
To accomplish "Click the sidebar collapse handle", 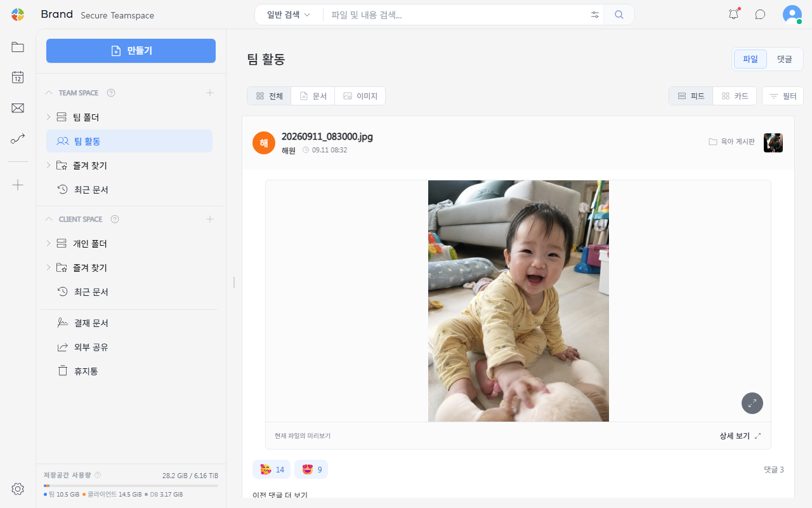I will click(x=233, y=283).
